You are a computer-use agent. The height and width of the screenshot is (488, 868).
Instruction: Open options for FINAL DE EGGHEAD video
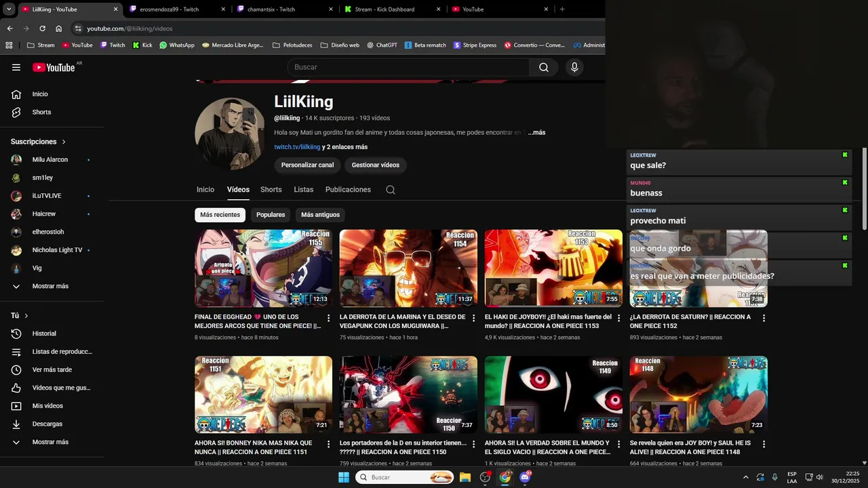pyautogui.click(x=329, y=318)
